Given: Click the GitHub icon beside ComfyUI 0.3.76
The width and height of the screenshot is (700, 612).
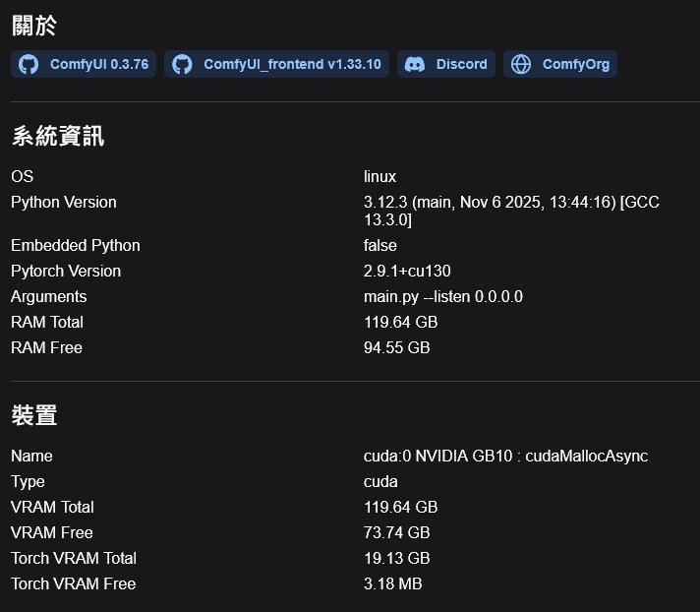Looking at the screenshot, I should [29, 64].
